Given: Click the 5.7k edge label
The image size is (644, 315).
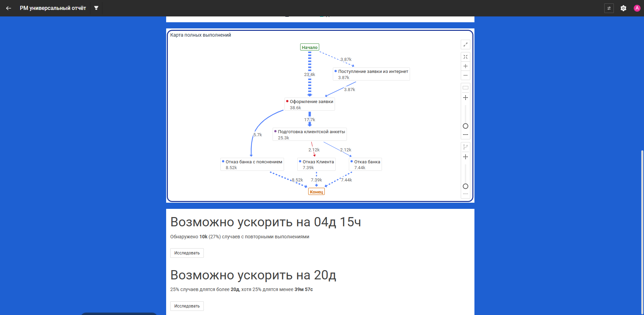Looking at the screenshot, I should [x=258, y=135].
